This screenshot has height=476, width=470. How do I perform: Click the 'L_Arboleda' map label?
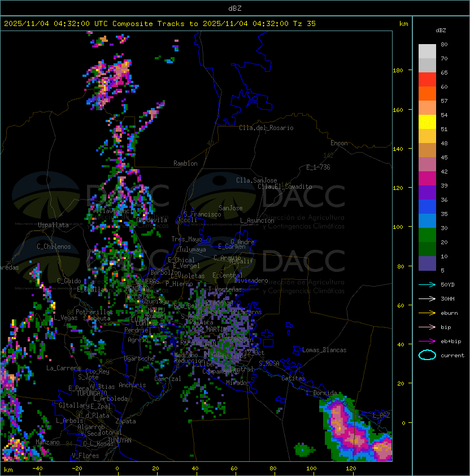pos(110,399)
